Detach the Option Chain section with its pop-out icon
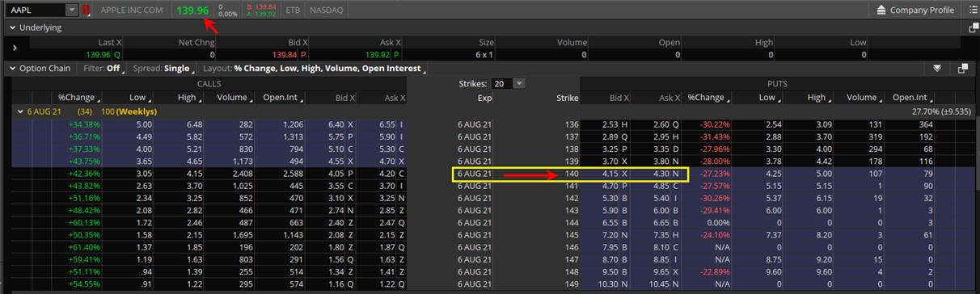The width and height of the screenshot is (980, 294). coord(963,69)
